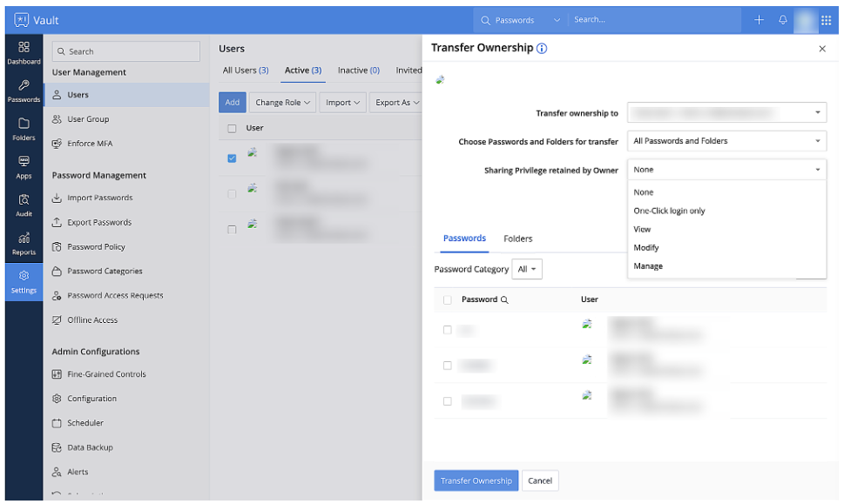Open the Passwords search scope dropdown in header
The image size is (844, 504).
521,20
